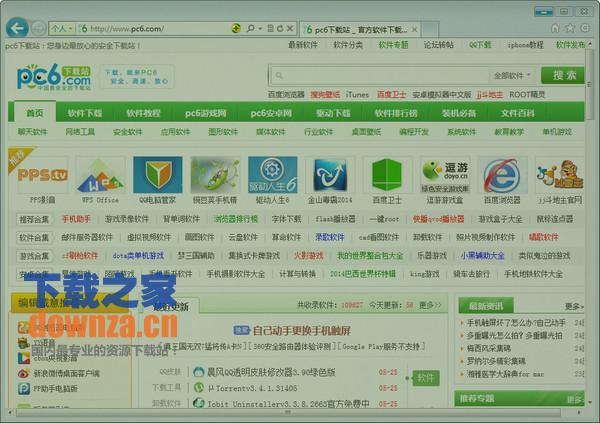
Task: Click the browser back arrow button
Action: (x=17, y=28)
